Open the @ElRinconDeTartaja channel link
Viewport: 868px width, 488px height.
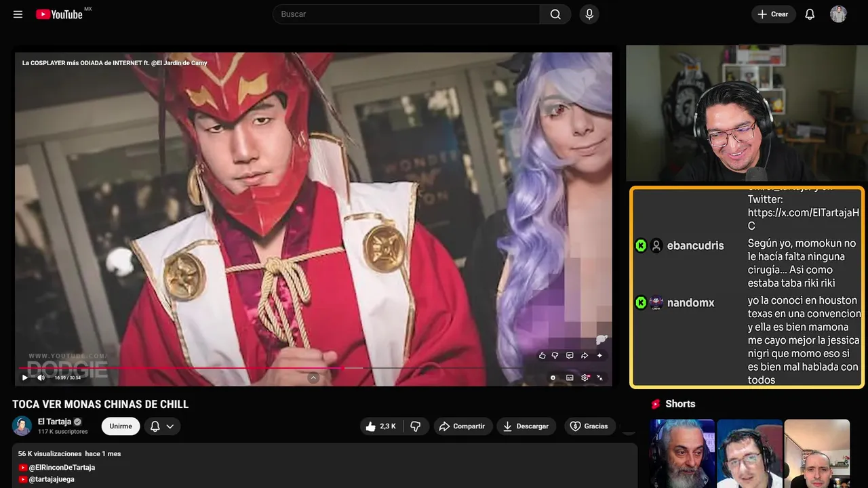pos(62,468)
